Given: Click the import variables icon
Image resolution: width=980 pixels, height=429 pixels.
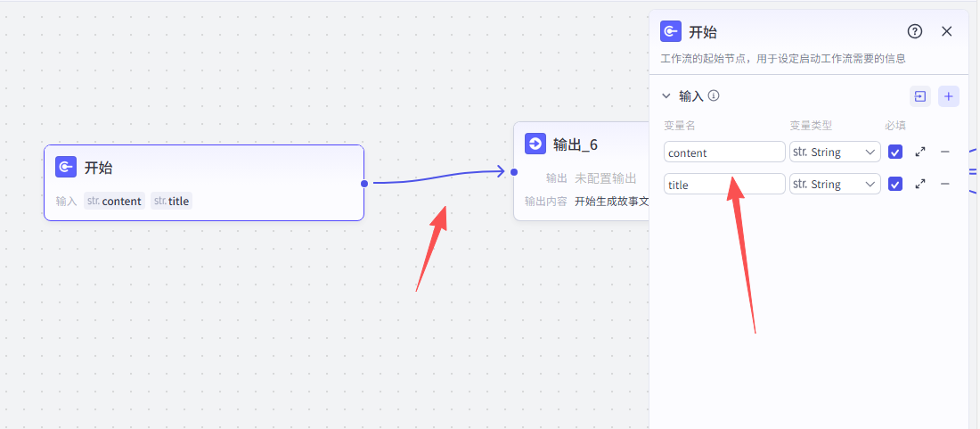Looking at the screenshot, I should 919,96.
